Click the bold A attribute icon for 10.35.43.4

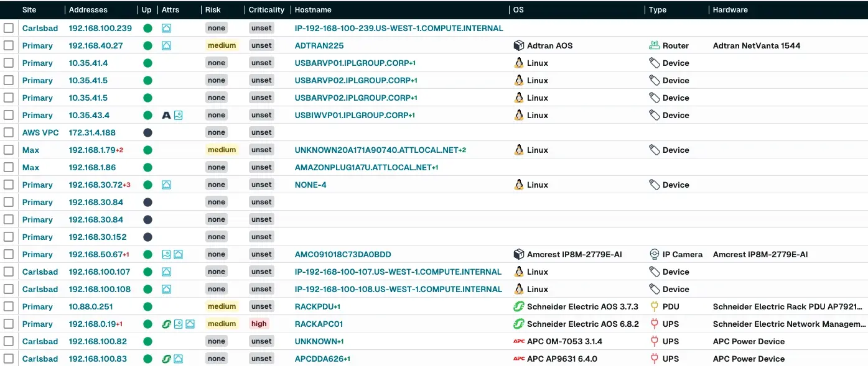[x=166, y=115]
